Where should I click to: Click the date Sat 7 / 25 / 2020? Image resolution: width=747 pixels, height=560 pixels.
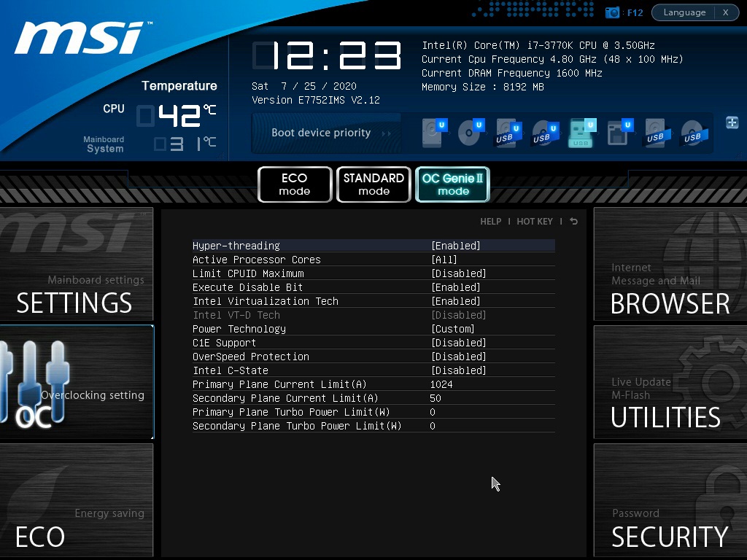point(304,86)
